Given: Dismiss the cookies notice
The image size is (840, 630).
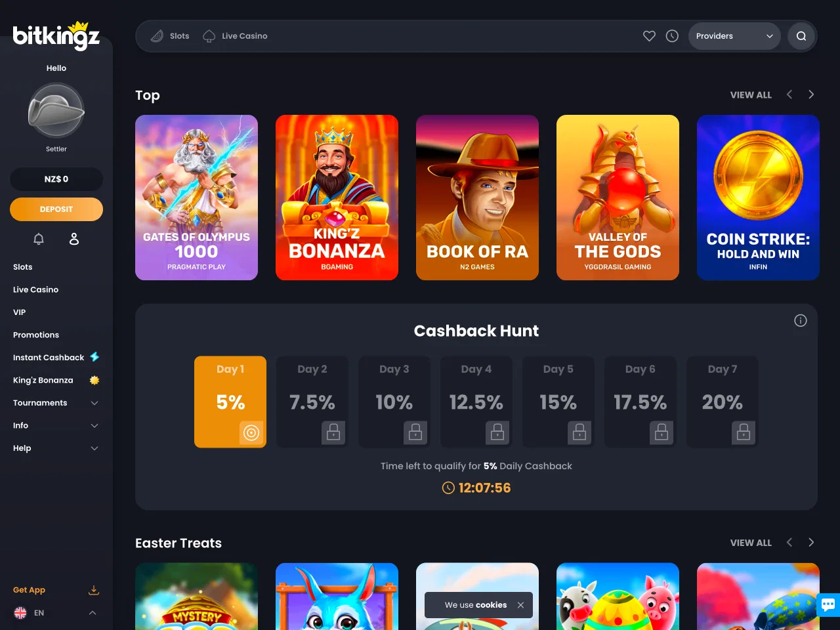Looking at the screenshot, I should 520,605.
